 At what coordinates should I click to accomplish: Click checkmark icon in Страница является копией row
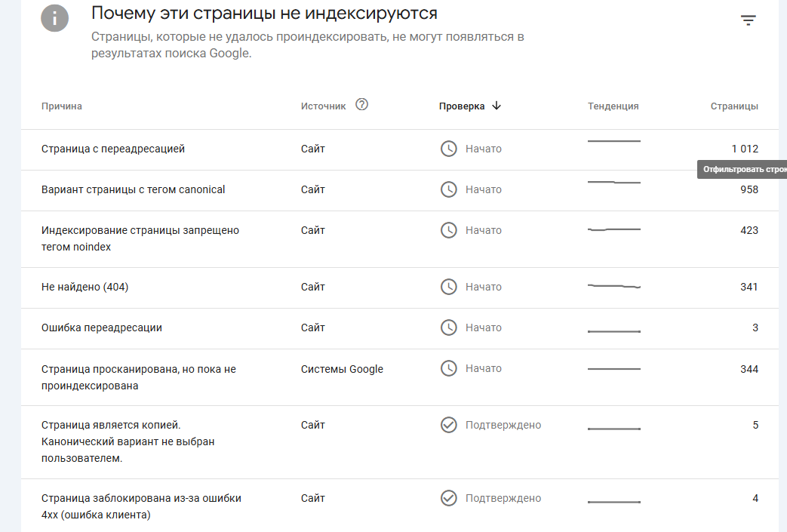pos(449,425)
